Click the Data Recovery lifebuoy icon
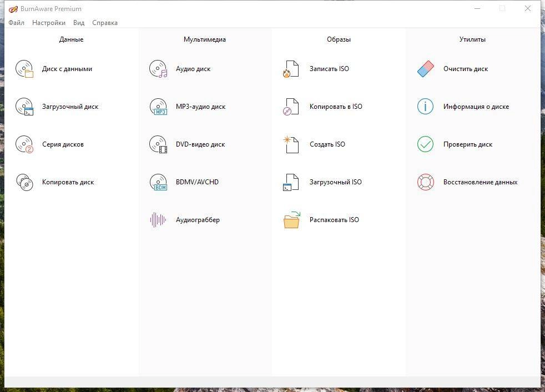Screen dimensions: 545x392 click(x=426, y=182)
